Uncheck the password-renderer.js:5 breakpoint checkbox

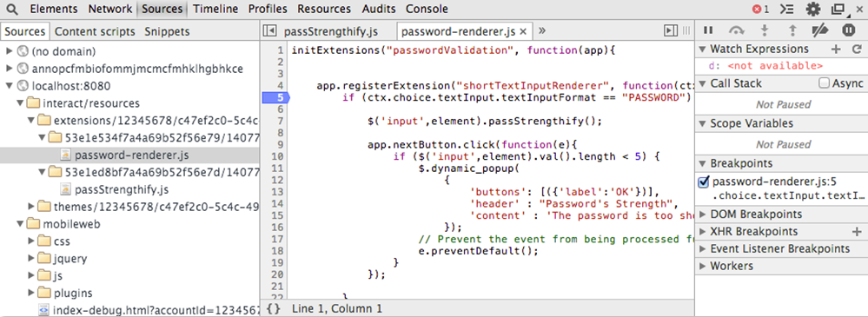point(704,182)
